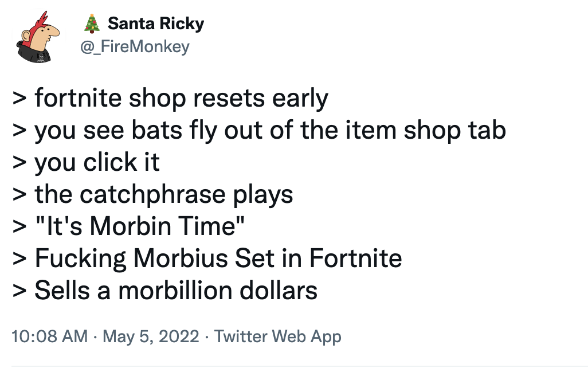Click the quoted "It's Morbin Time" text
This screenshot has height=368, width=588.
pos(140,227)
